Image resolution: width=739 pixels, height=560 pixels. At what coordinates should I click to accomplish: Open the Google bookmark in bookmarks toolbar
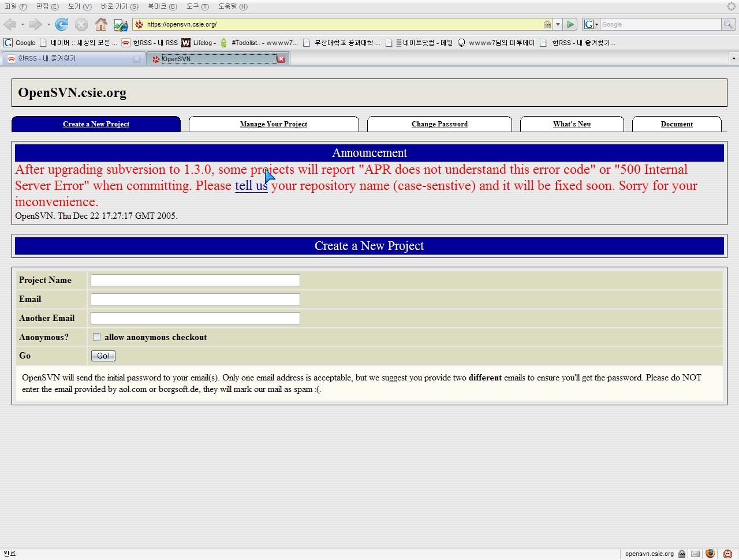[20, 43]
